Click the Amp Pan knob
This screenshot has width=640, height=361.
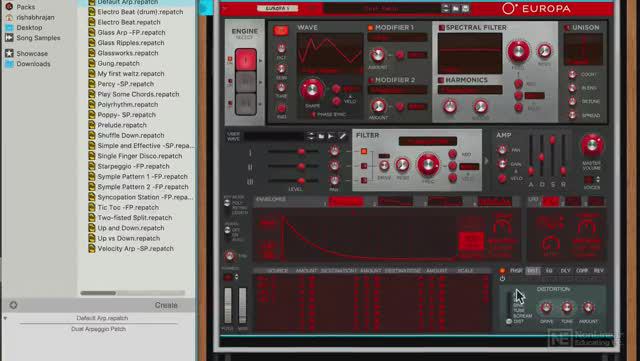click(x=502, y=150)
